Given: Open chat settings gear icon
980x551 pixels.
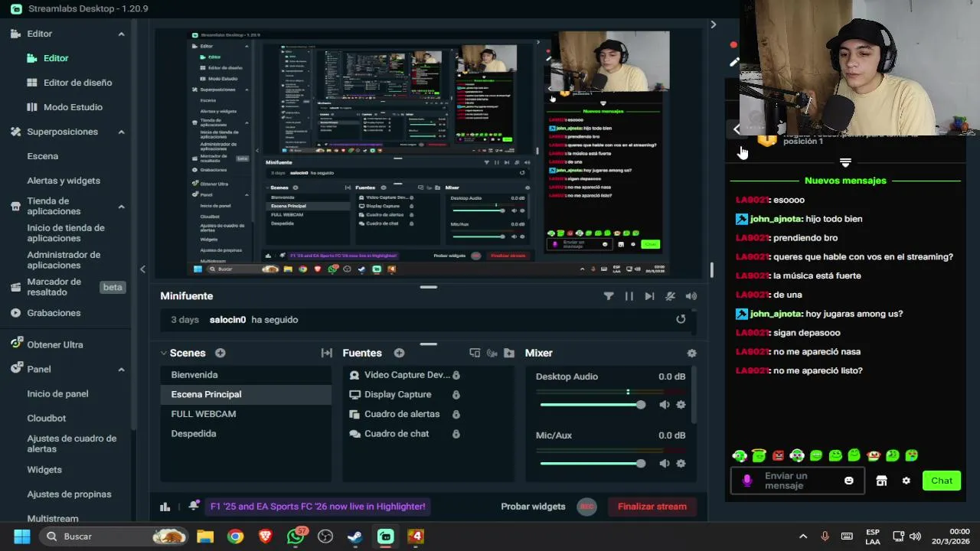Looking at the screenshot, I should 906,481.
